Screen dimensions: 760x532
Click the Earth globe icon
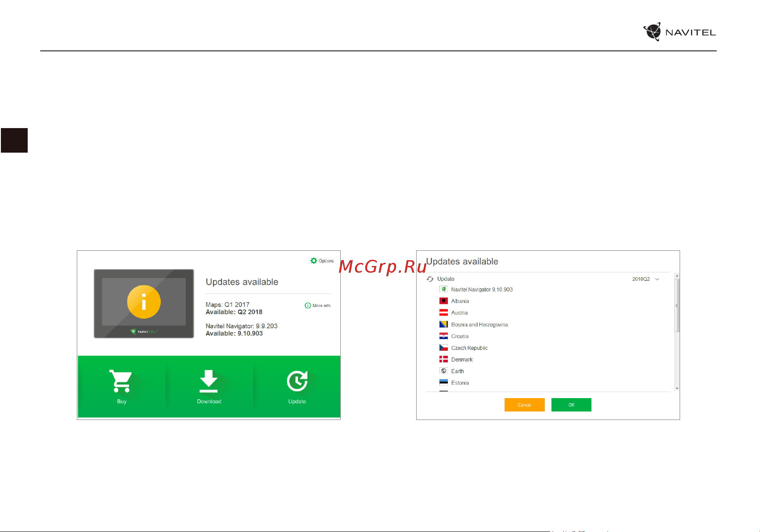pyautogui.click(x=443, y=371)
